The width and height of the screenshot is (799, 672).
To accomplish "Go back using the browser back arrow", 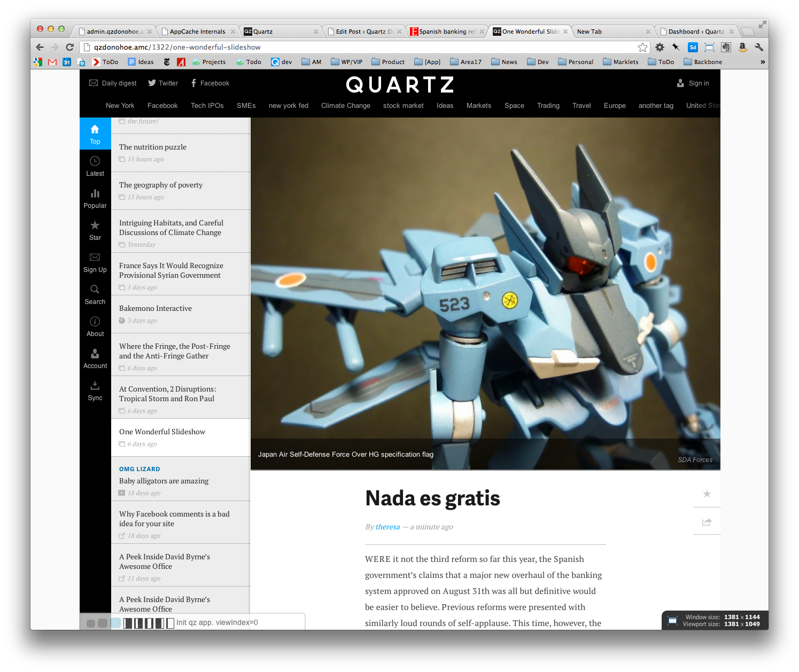I will (x=40, y=47).
